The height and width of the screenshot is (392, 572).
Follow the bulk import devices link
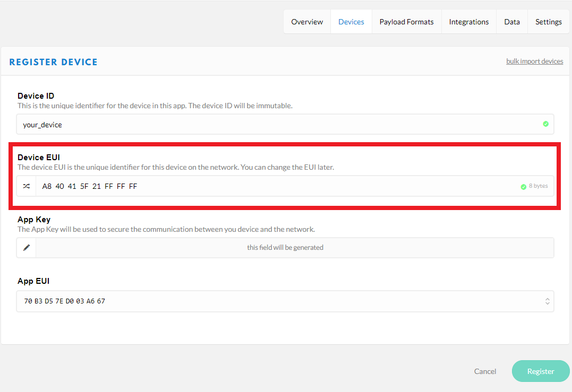coord(534,62)
